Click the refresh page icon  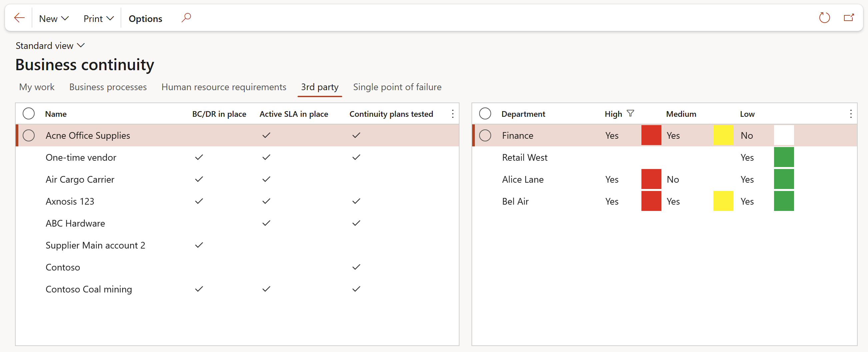(824, 18)
